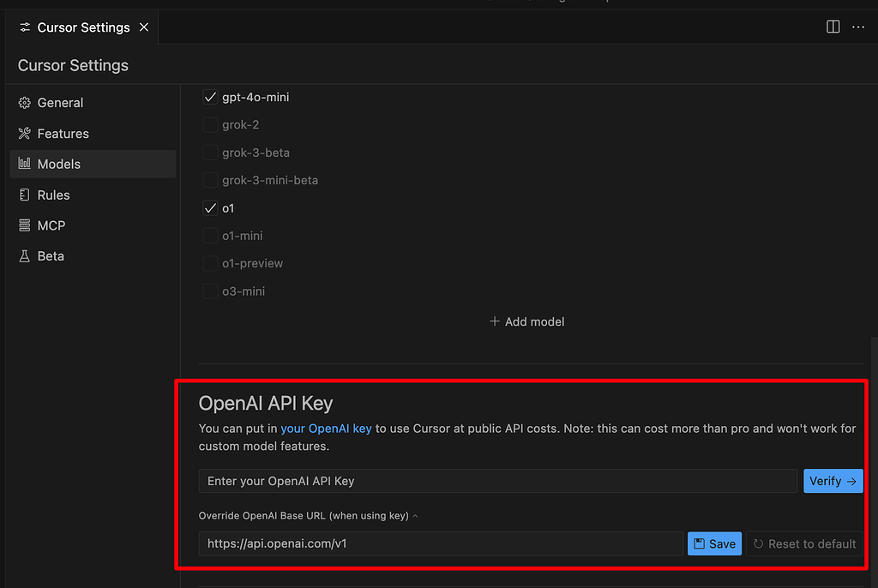
Task: Close the Cursor Settings tab
Action: pyautogui.click(x=144, y=27)
